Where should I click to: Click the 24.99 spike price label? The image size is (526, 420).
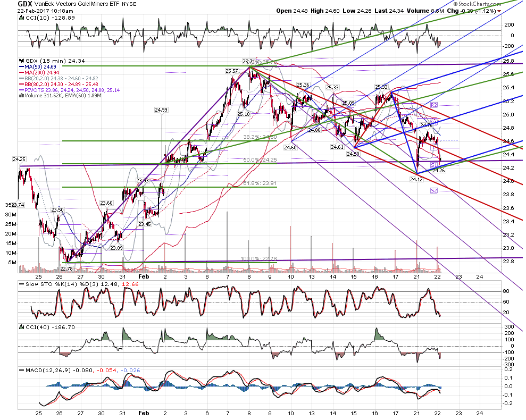pos(161,110)
